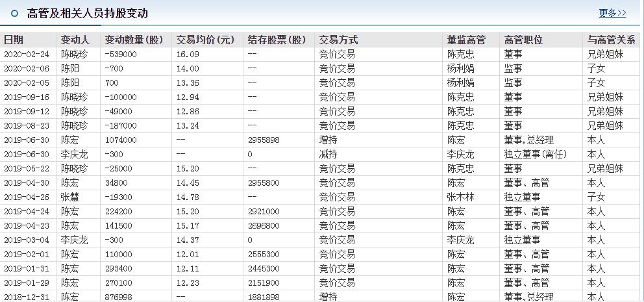Click the 结存股票(股) column header

pyautogui.click(x=277, y=40)
